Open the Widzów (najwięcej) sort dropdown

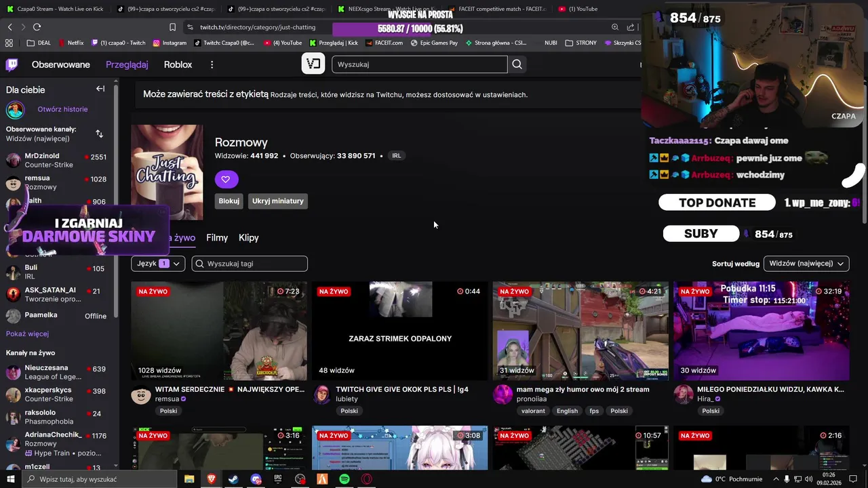(806, 264)
